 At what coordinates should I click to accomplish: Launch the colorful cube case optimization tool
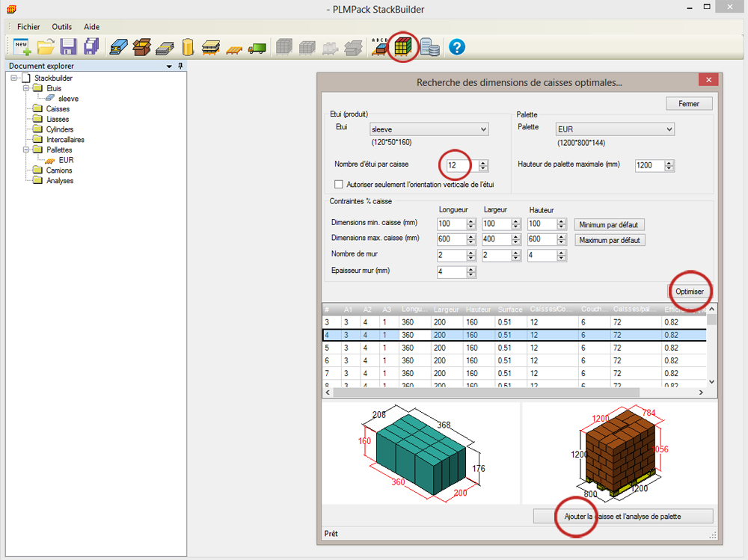click(x=402, y=47)
